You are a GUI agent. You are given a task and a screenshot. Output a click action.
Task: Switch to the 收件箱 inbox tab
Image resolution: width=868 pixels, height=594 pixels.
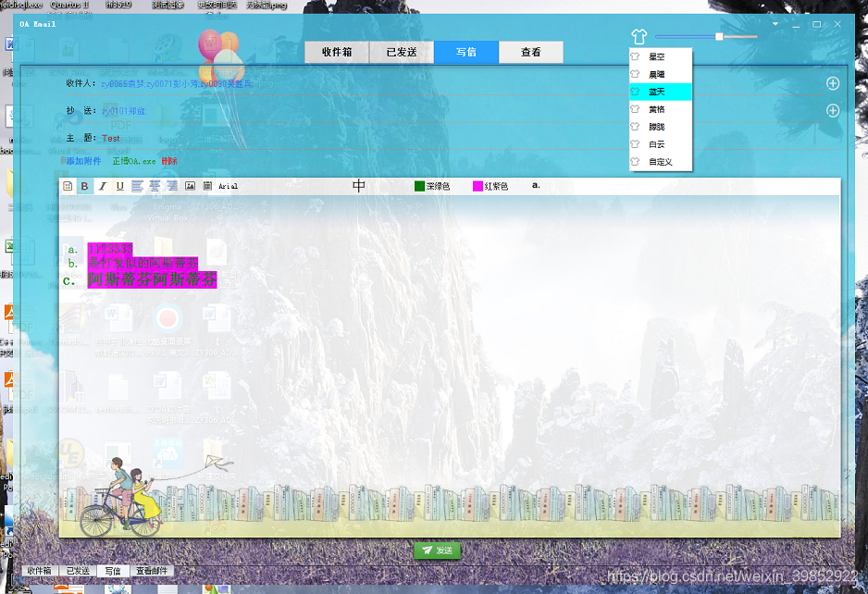337,52
